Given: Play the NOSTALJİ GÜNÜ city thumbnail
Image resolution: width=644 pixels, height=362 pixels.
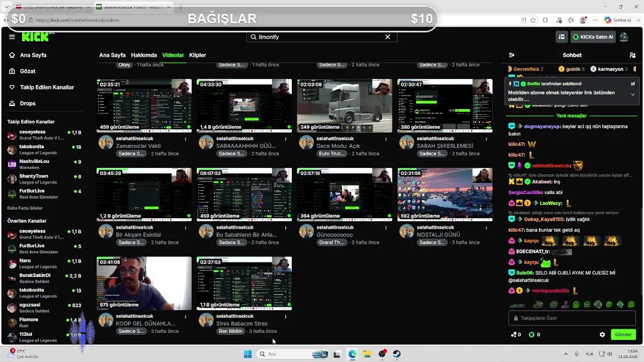Looking at the screenshot, I should click(x=445, y=195).
